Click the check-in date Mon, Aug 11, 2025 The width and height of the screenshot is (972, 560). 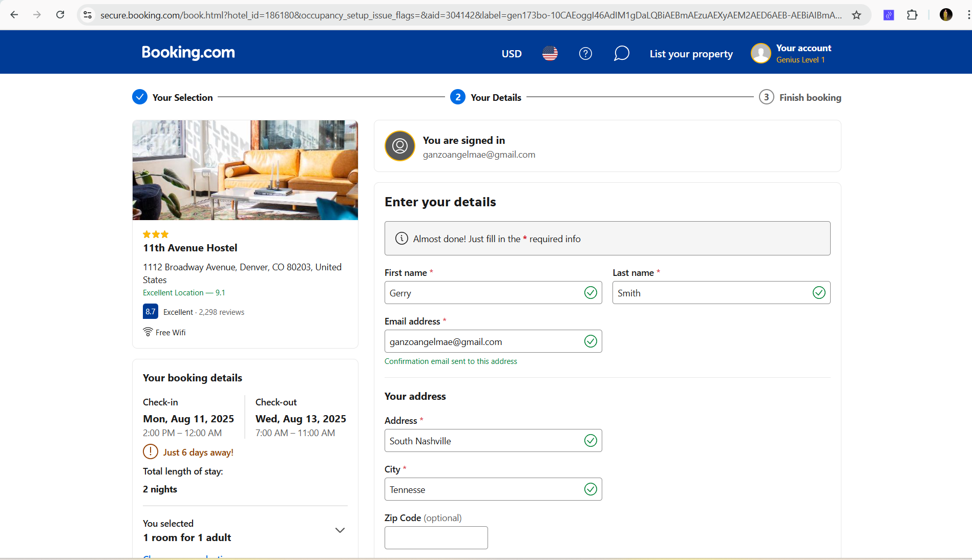[x=188, y=419]
